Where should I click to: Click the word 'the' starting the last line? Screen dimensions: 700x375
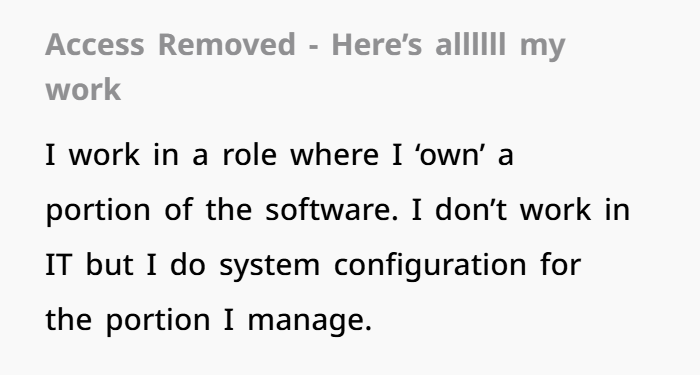(69, 319)
